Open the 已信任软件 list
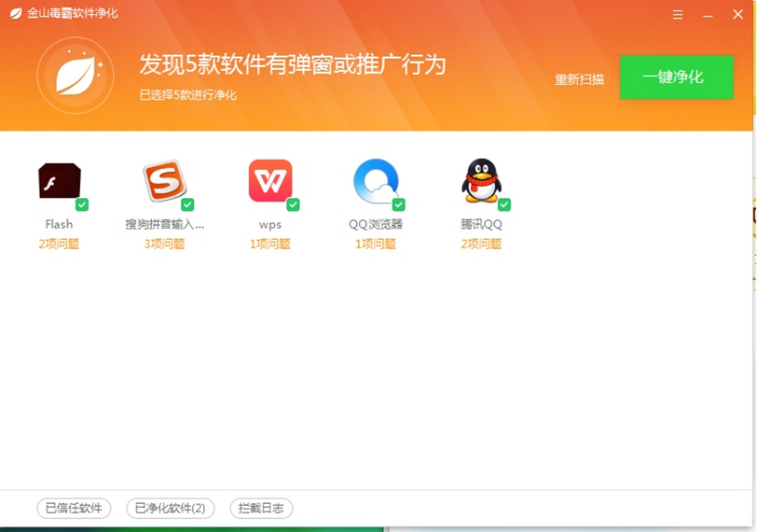The height and width of the screenshot is (532, 757). point(74,508)
